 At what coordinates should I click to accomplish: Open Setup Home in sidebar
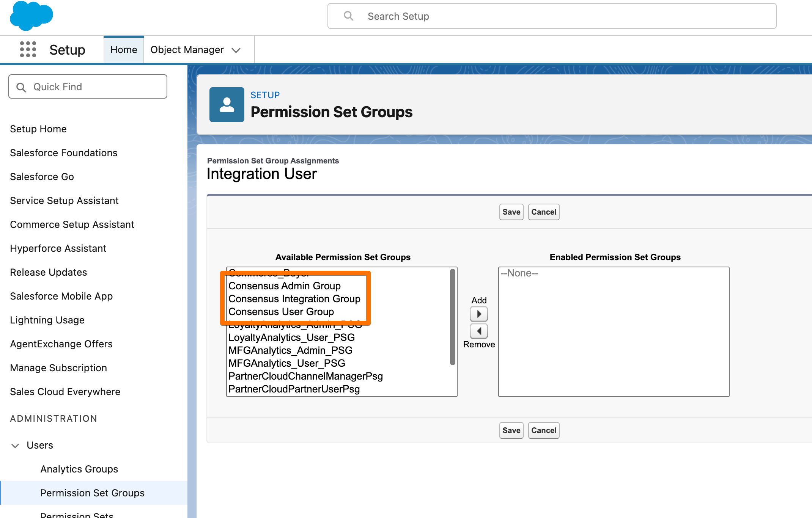pyautogui.click(x=38, y=129)
